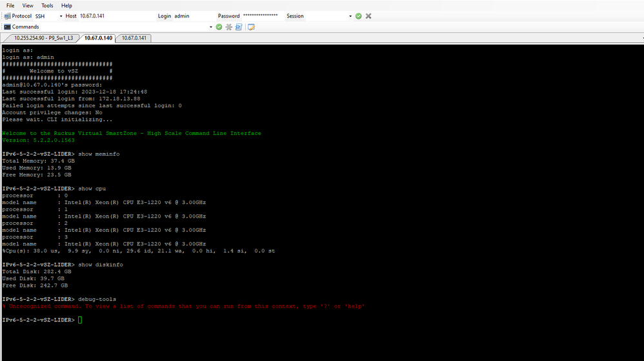Click the green connect checkmark next to Session
Image resolution: width=644 pixels, height=361 pixels.
358,16
